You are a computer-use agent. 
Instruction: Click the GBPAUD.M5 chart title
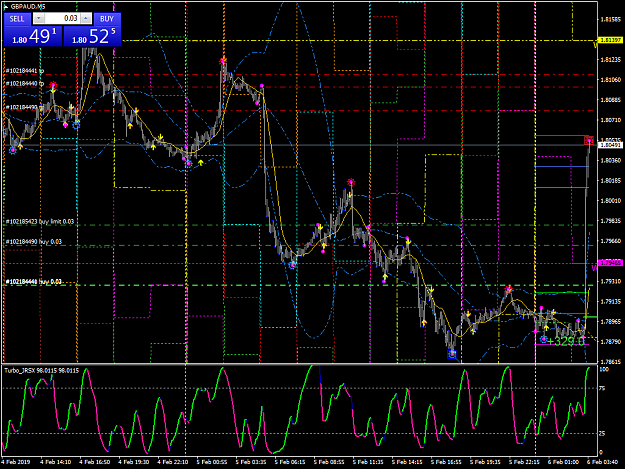pos(28,7)
